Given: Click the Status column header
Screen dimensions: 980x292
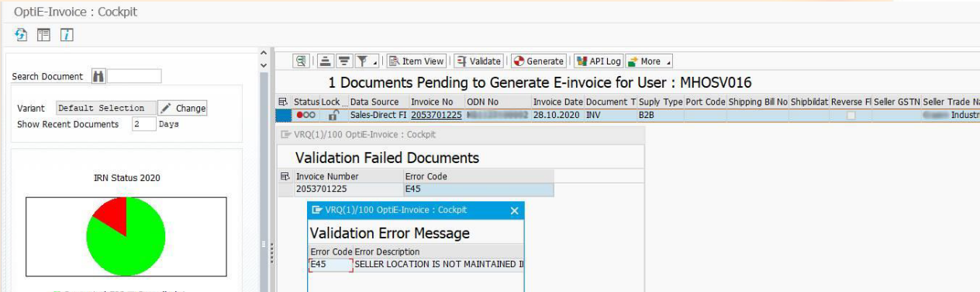Looking at the screenshot, I should (306, 103).
